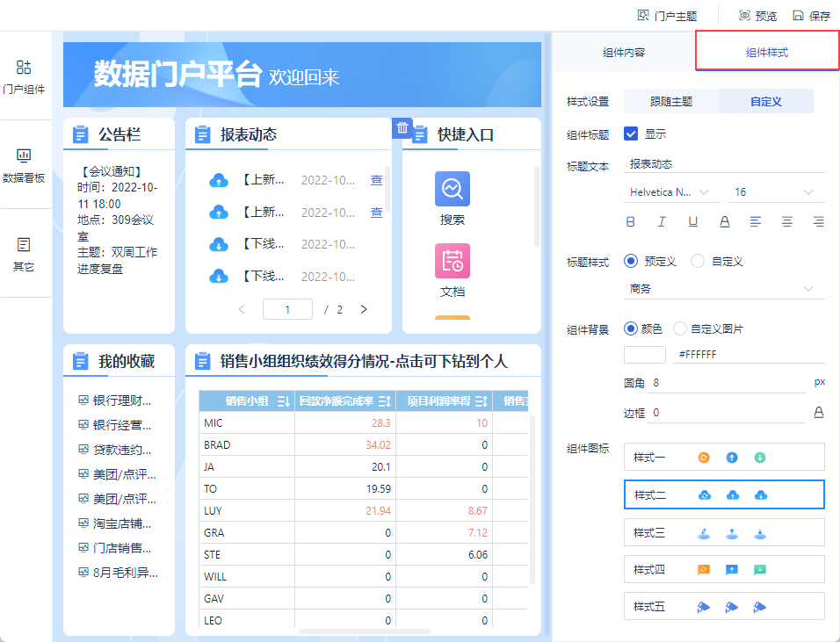
Task: Edit the 标题文本 field 报表动态
Action: pos(724,164)
